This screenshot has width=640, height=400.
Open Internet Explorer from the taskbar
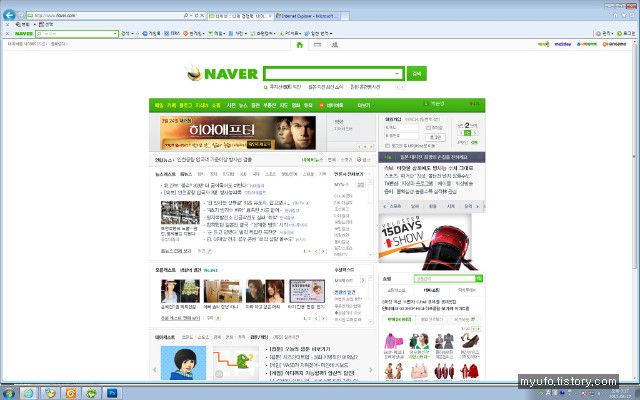pyautogui.click(x=29, y=393)
